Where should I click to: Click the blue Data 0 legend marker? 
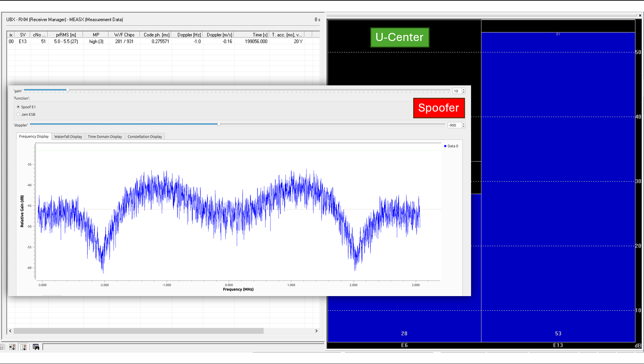(x=445, y=146)
